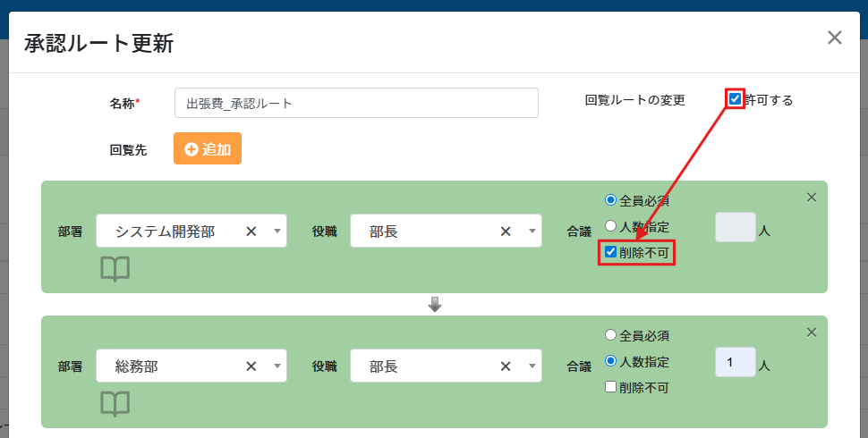The width and height of the screenshot is (868, 438).
Task: Toggle 許可する checkbox for route changes
Action: 736,99
